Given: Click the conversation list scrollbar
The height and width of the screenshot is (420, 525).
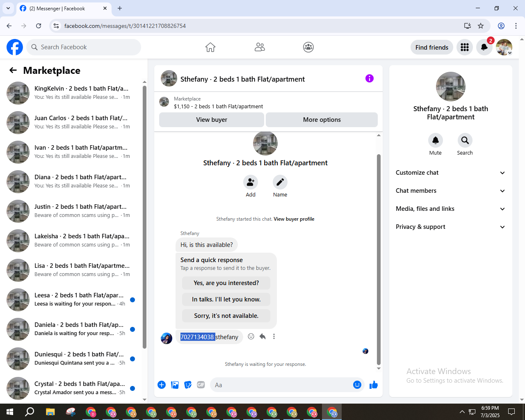Looking at the screenshot, I should pos(144,217).
